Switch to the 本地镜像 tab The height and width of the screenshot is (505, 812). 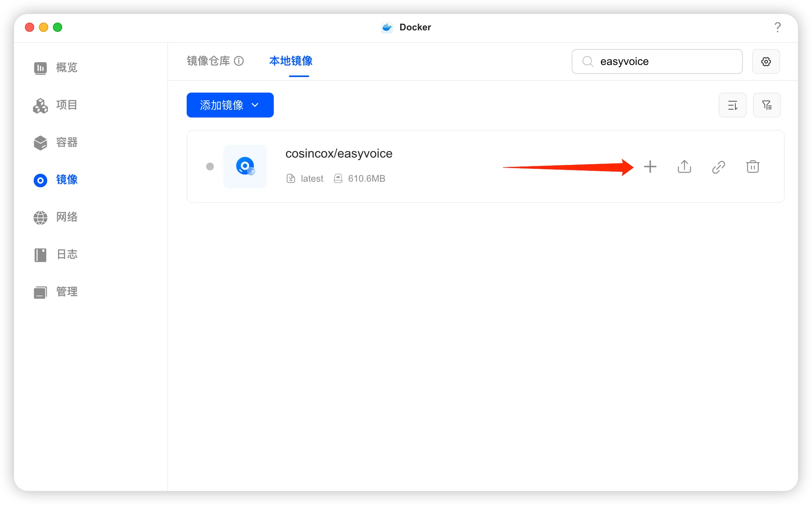pyautogui.click(x=291, y=61)
